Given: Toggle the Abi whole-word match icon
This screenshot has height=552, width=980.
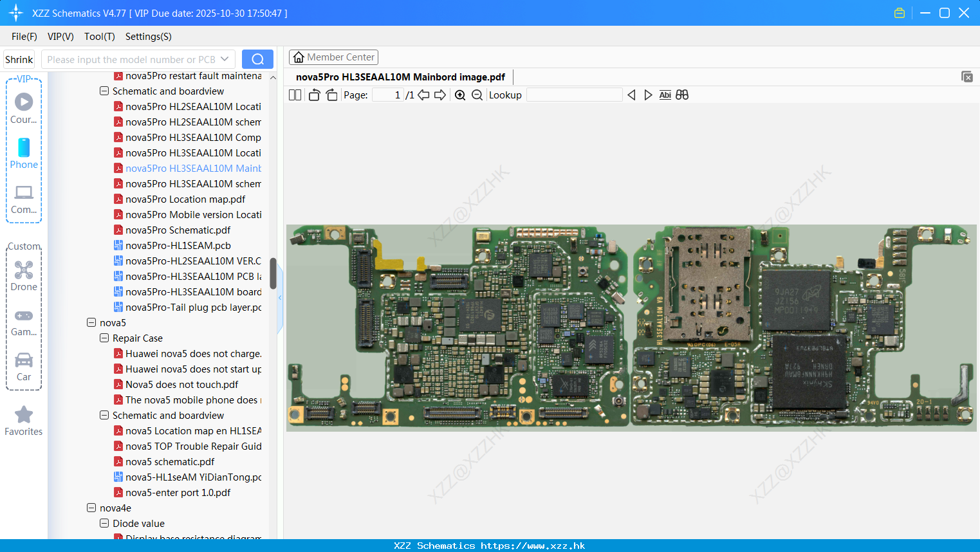Looking at the screenshot, I should (x=665, y=95).
